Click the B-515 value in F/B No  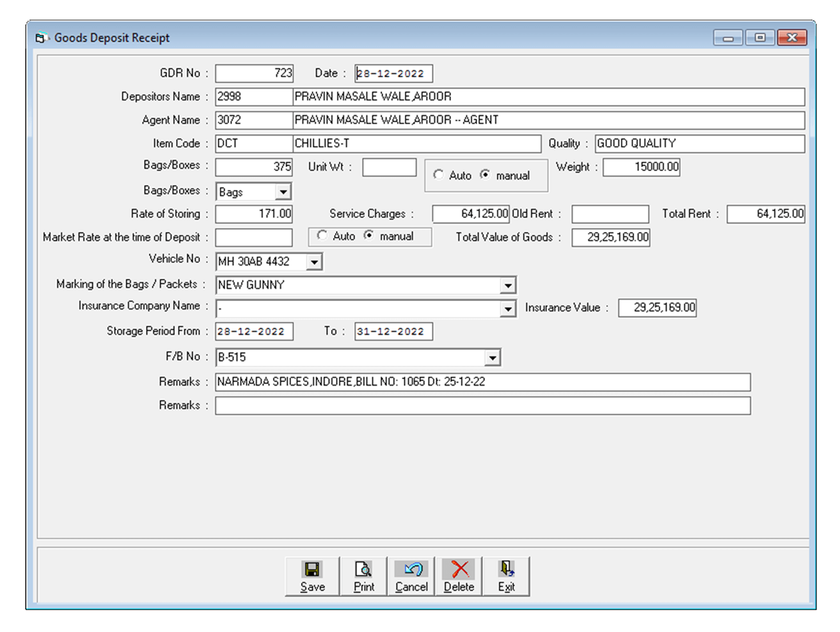(232, 357)
